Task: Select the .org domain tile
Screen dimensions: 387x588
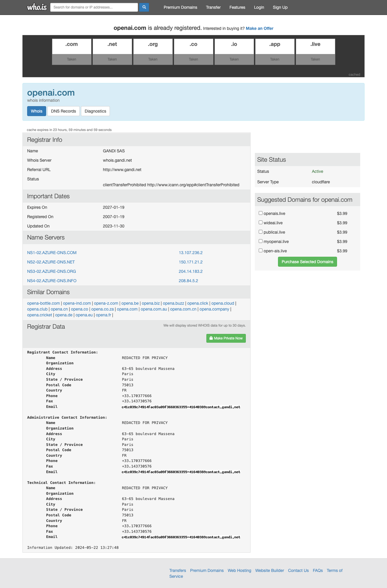Action: (153, 52)
